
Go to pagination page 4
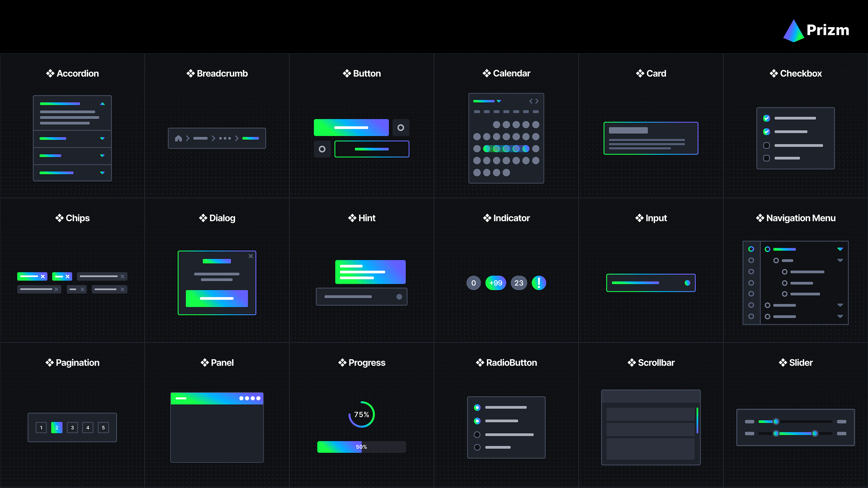[88, 427]
